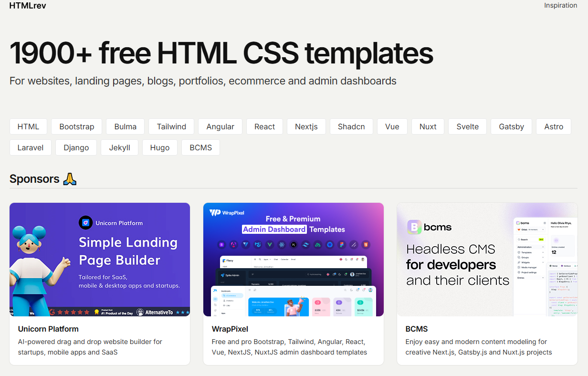The height and width of the screenshot is (376, 588).
Task: Open the Inspiration menu link
Action: click(x=560, y=5)
